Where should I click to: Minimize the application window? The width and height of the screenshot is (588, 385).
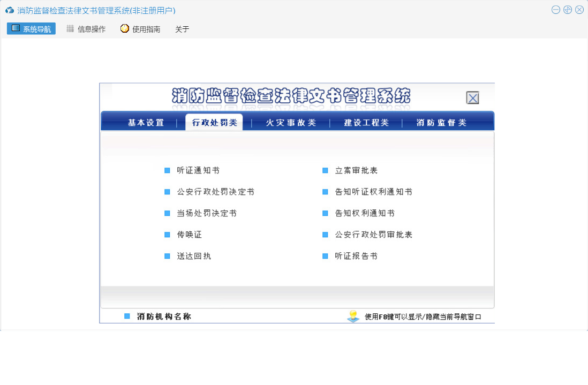556,10
